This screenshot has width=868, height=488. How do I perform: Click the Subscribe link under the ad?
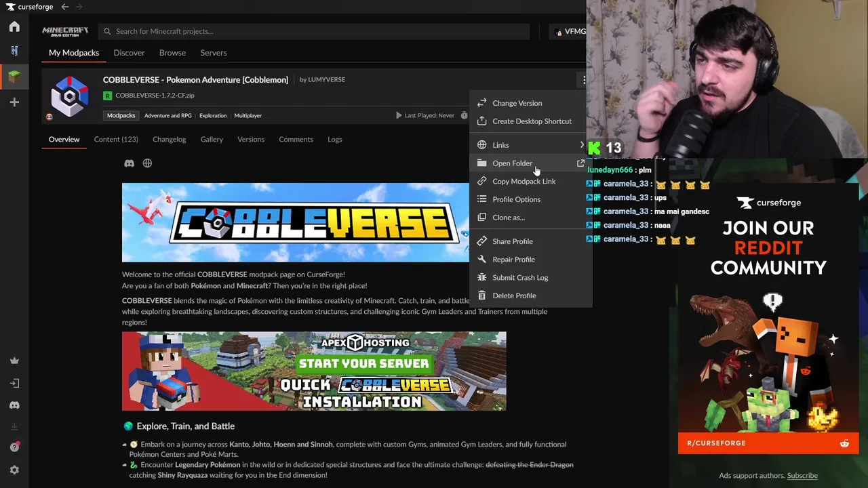802,476
